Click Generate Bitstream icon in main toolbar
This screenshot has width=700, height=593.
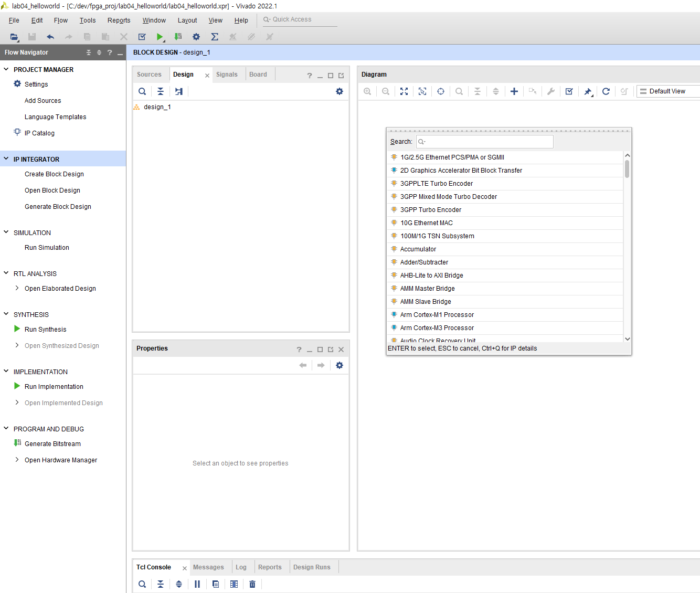coord(178,37)
